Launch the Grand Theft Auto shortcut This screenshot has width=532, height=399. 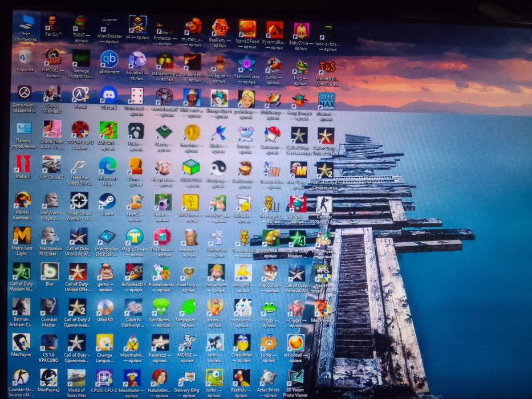coord(52,129)
